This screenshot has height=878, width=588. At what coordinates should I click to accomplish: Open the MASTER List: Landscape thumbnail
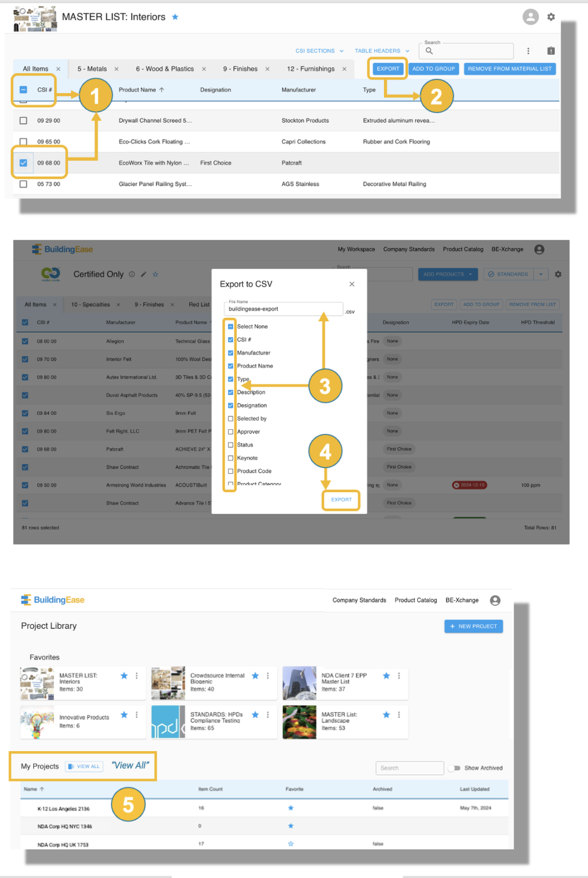point(299,722)
